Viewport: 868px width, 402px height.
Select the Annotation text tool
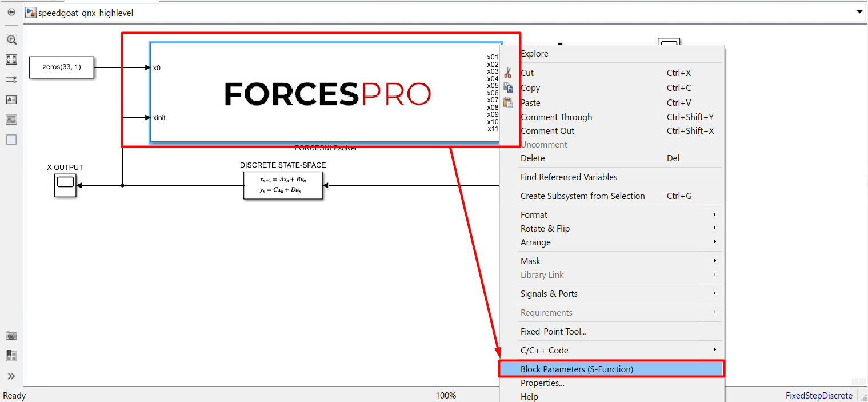point(11,99)
